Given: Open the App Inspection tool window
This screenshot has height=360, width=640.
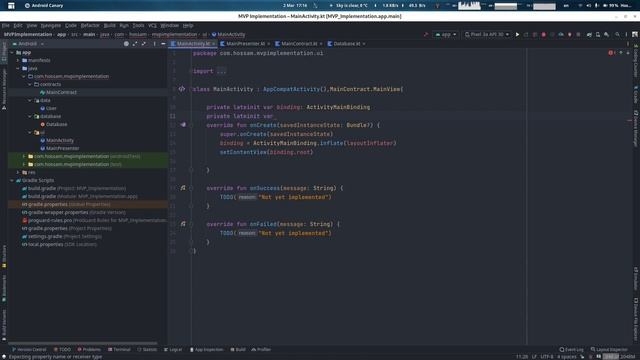Looking at the screenshot, I should tap(207, 349).
